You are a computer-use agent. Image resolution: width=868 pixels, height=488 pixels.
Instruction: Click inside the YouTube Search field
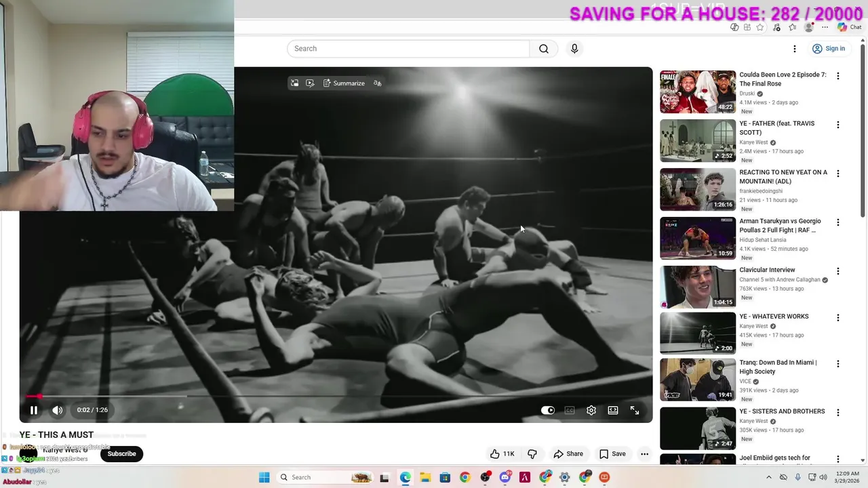[x=408, y=49]
